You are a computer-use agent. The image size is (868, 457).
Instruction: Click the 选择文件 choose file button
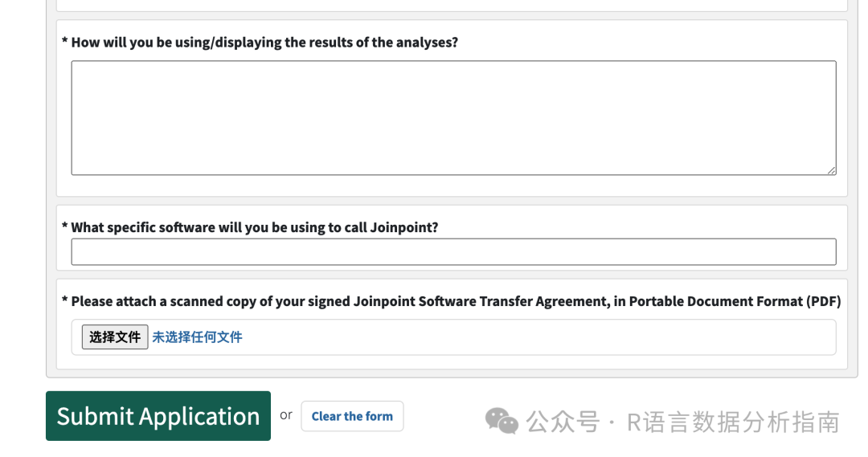(x=115, y=337)
